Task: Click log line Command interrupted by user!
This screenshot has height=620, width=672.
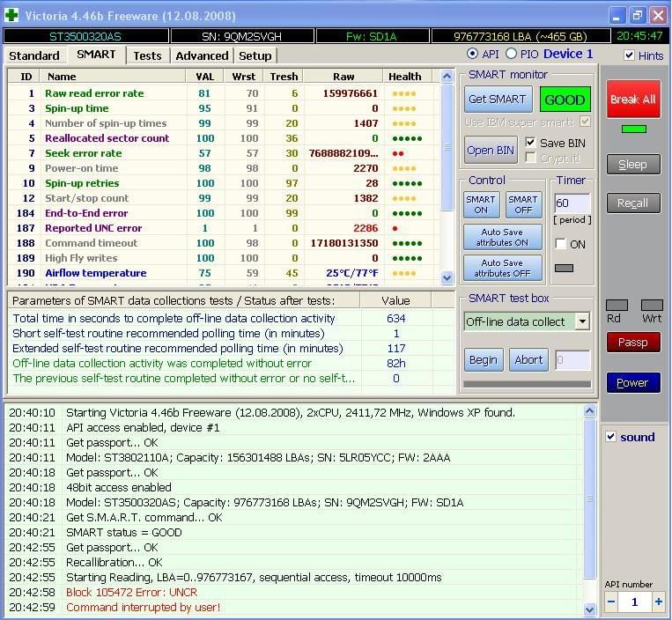Action: 144,607
